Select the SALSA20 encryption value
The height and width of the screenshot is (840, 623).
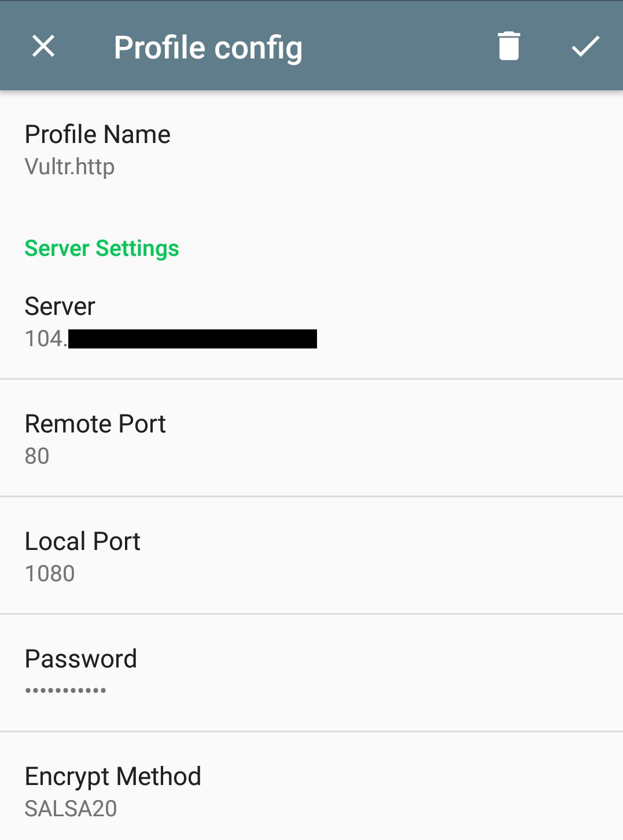pyautogui.click(x=71, y=809)
